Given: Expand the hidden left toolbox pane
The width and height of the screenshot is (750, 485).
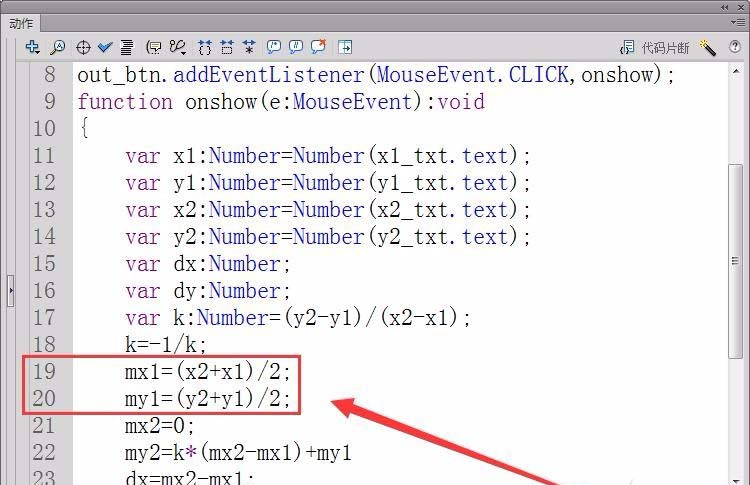Looking at the screenshot, I should coord(11,290).
